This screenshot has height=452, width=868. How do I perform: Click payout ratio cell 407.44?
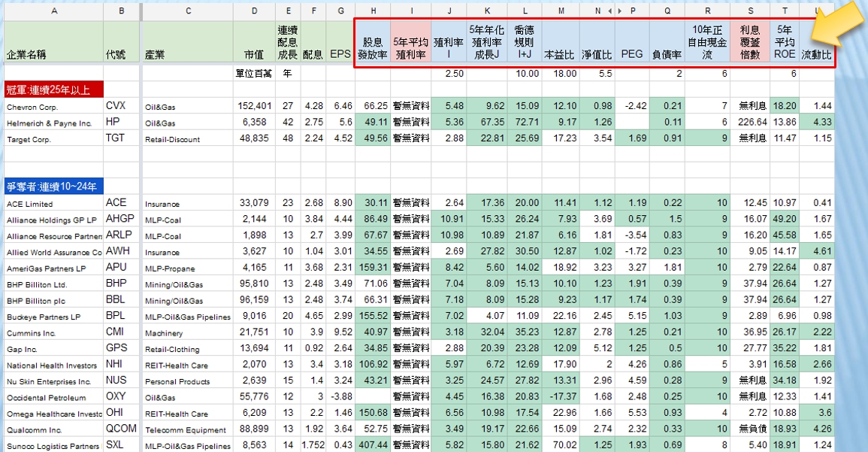pyautogui.click(x=373, y=444)
